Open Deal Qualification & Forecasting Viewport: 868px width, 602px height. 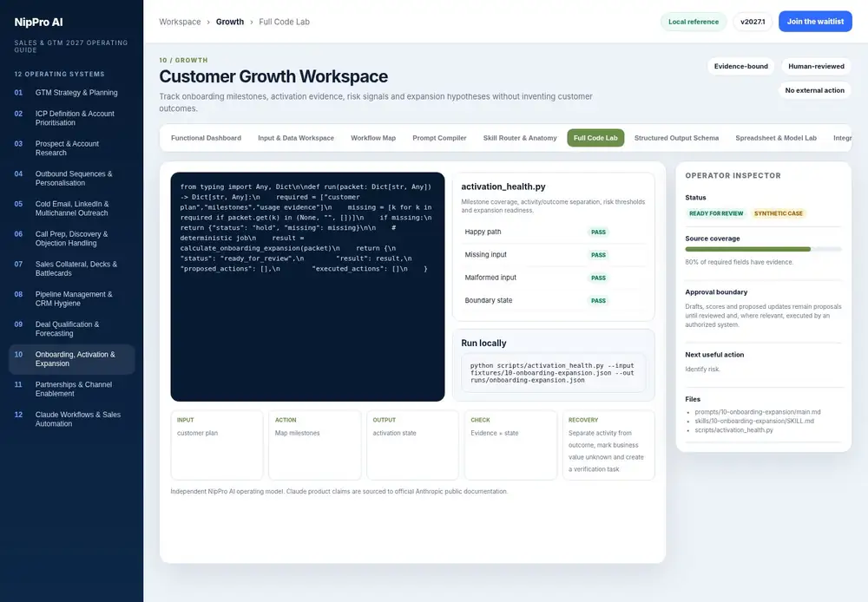click(71, 329)
